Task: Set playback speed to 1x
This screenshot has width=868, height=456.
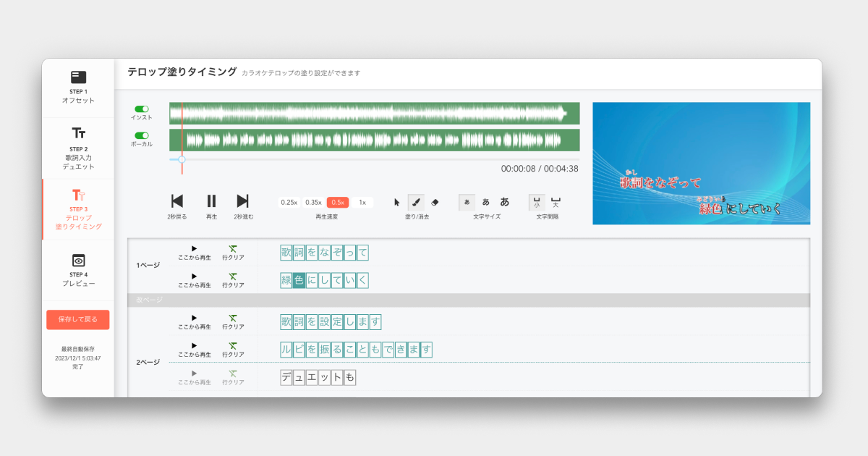Action: pyautogui.click(x=362, y=203)
